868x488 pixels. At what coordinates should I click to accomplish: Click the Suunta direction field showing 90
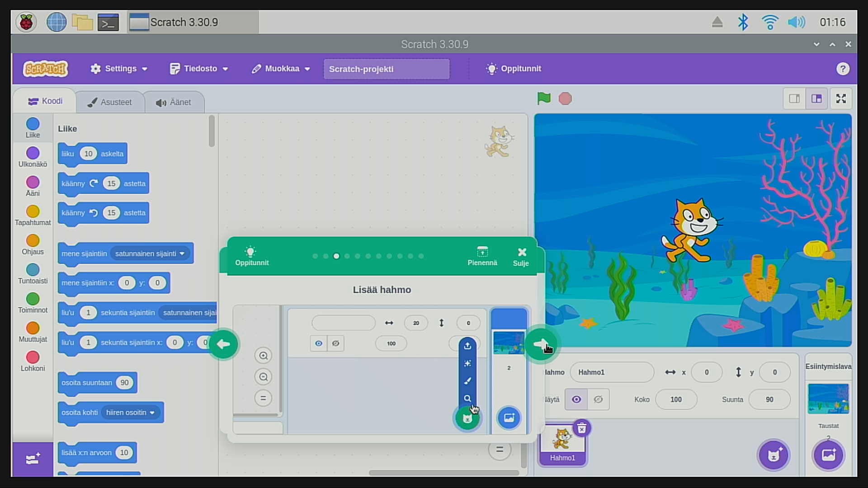[x=769, y=399]
